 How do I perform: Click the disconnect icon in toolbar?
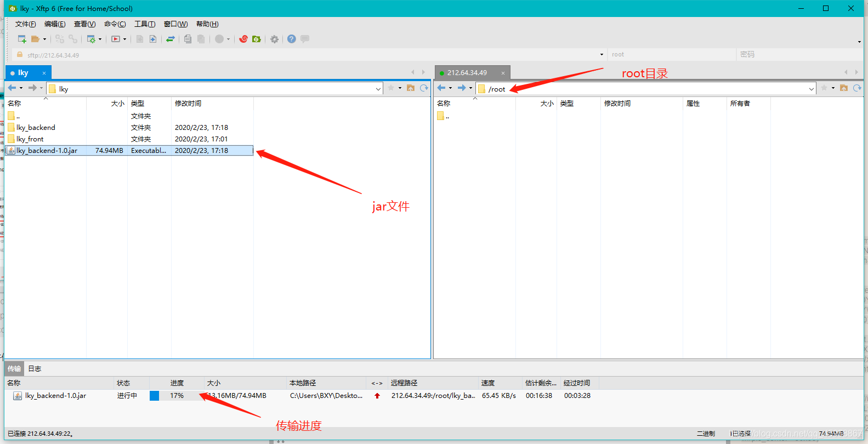coord(73,39)
